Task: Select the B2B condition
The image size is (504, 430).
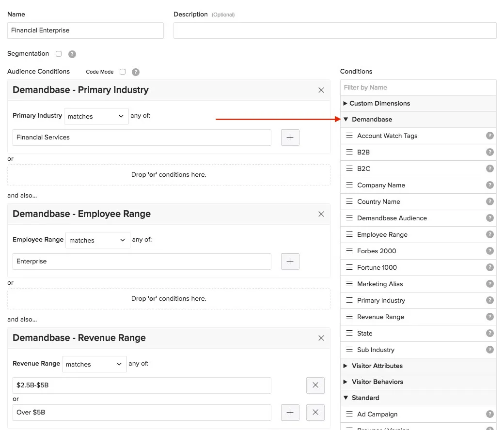Action: 418,152
